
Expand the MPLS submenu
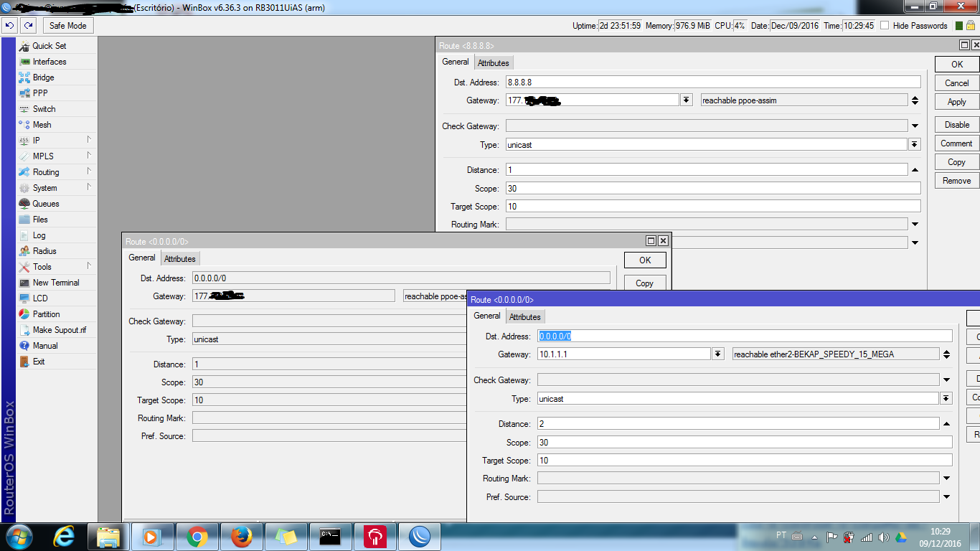tap(56, 156)
